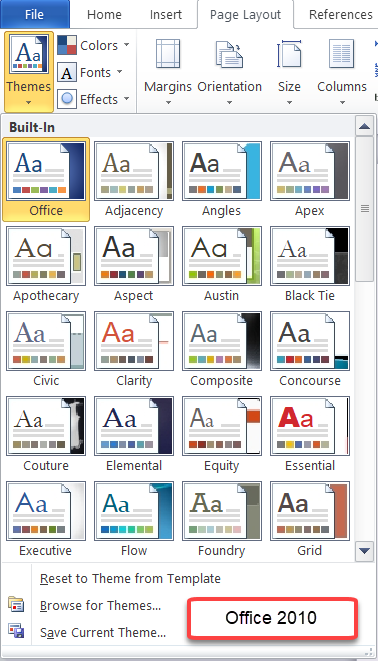
Task: Click the theme Fonts 'A' icon
Action: [x=67, y=72]
